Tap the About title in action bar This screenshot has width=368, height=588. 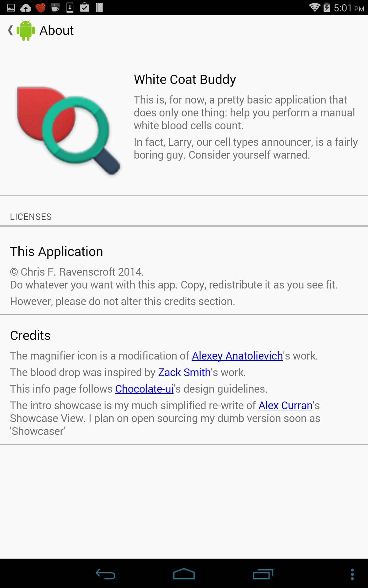pos(56,30)
